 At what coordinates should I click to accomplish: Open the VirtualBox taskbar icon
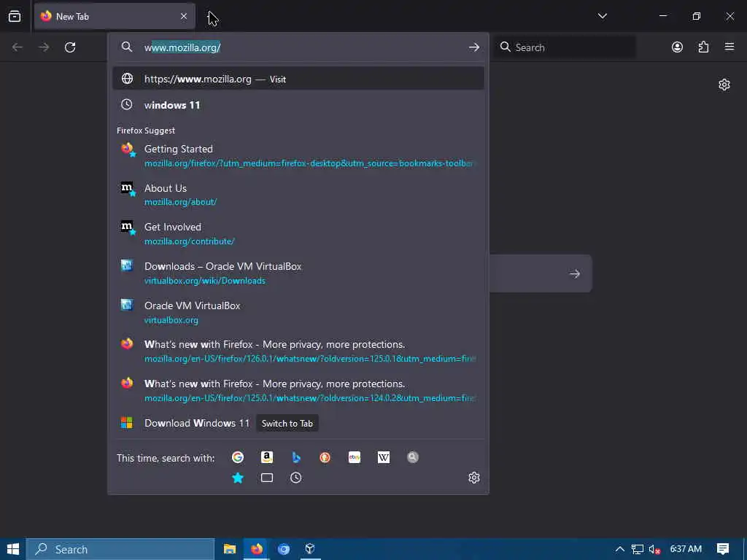[310, 549]
